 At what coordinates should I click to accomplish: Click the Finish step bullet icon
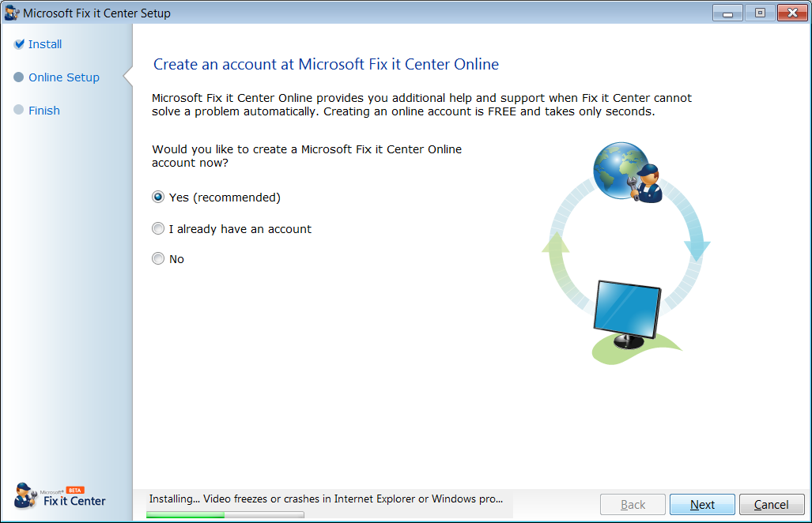coord(19,110)
